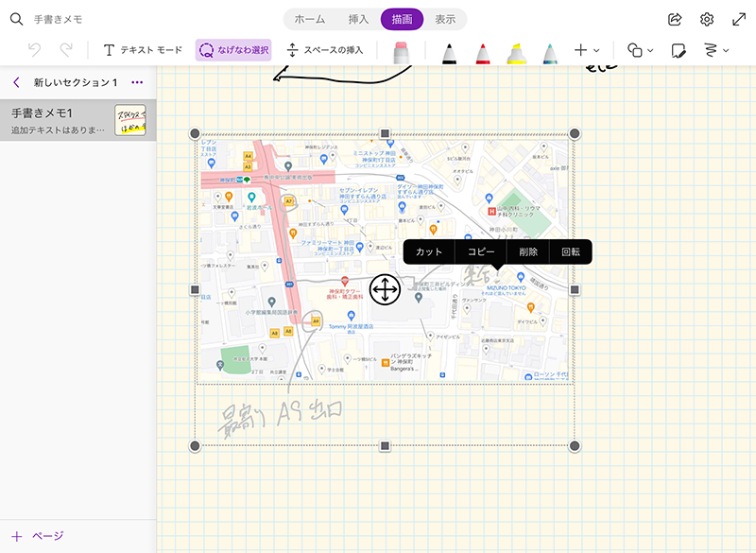
Task: Choose カット in context menu
Action: pyautogui.click(x=429, y=251)
